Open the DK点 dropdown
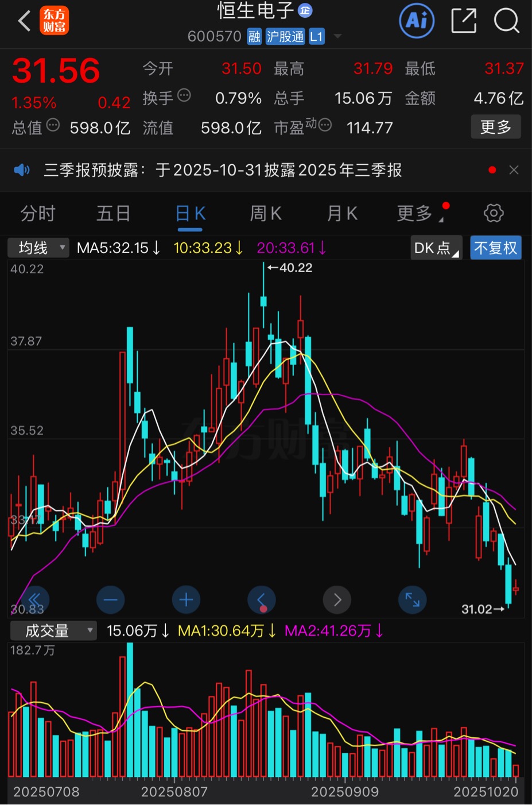This screenshot has height=805, width=532. pyautogui.click(x=436, y=248)
